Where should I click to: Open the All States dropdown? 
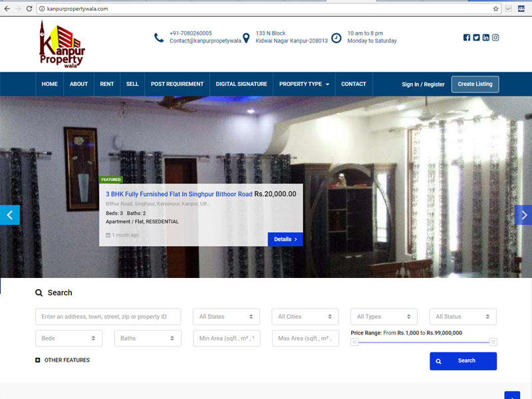coord(226,317)
